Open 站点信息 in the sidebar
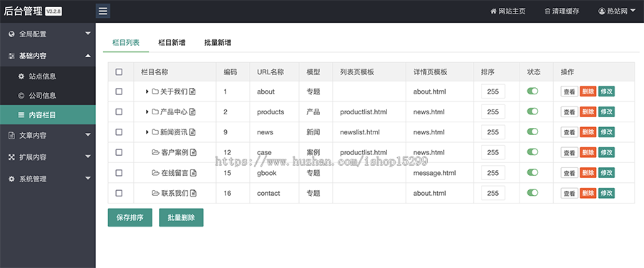Viewport: 644px width, 268px height. 48,76
